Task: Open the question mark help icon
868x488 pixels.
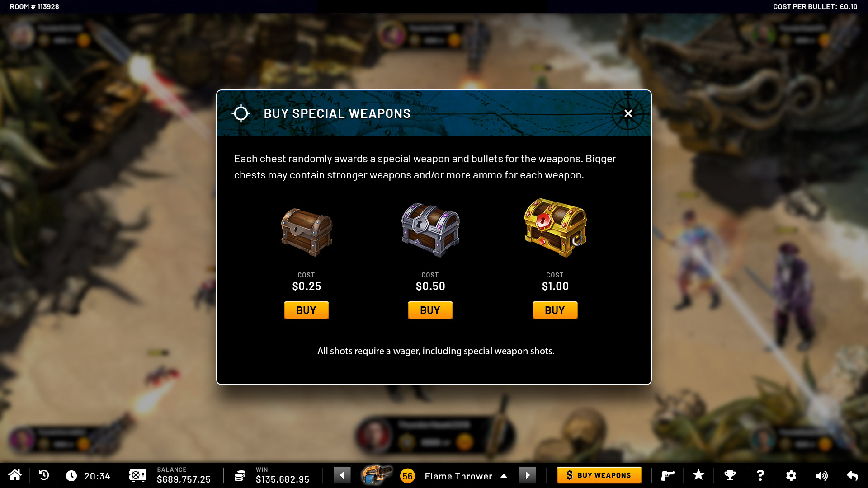Action: point(760,475)
